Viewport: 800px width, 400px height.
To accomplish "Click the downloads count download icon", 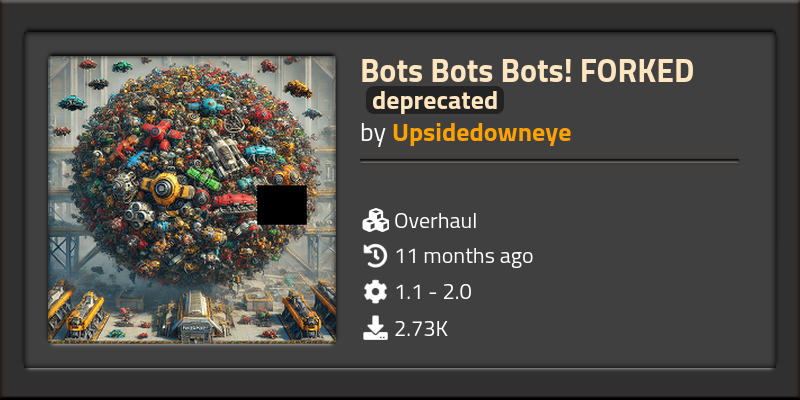I will (376, 328).
